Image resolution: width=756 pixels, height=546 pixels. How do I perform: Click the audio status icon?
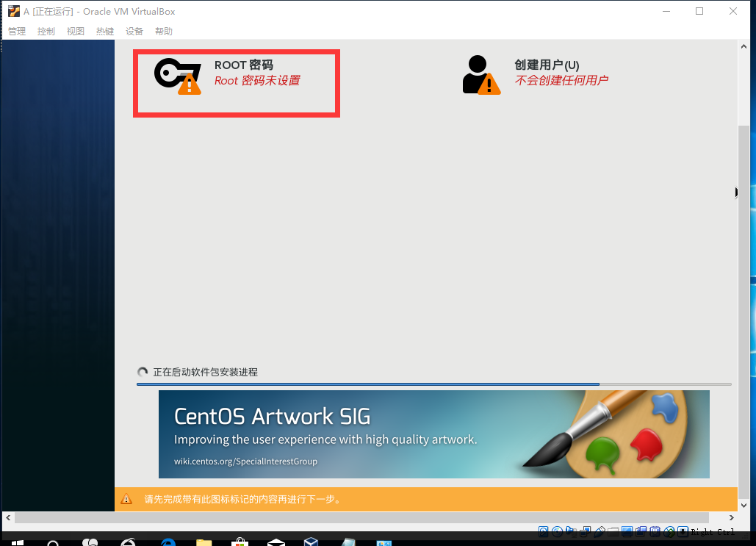(571, 531)
